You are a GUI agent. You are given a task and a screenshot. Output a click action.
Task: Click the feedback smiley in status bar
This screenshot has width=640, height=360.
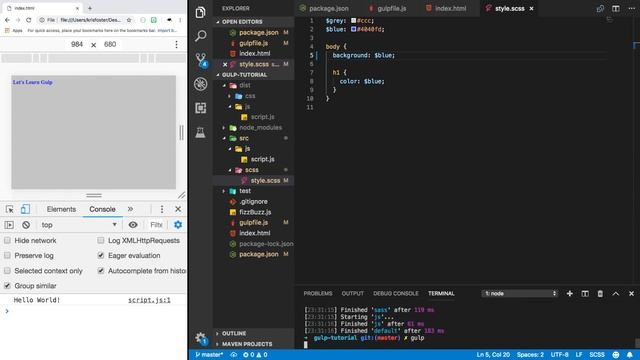pyautogui.click(x=616, y=355)
